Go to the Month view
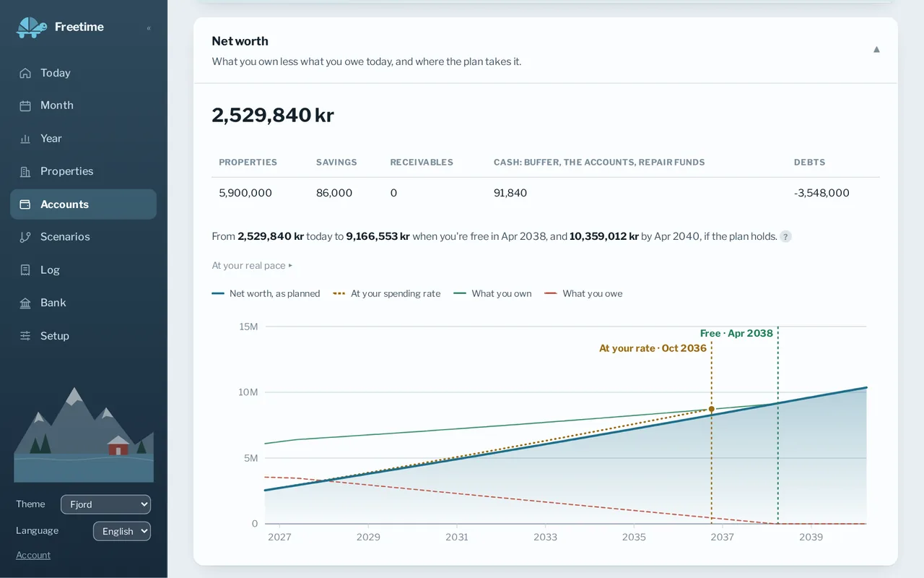Viewport: 924px width, 578px height. coord(83,105)
